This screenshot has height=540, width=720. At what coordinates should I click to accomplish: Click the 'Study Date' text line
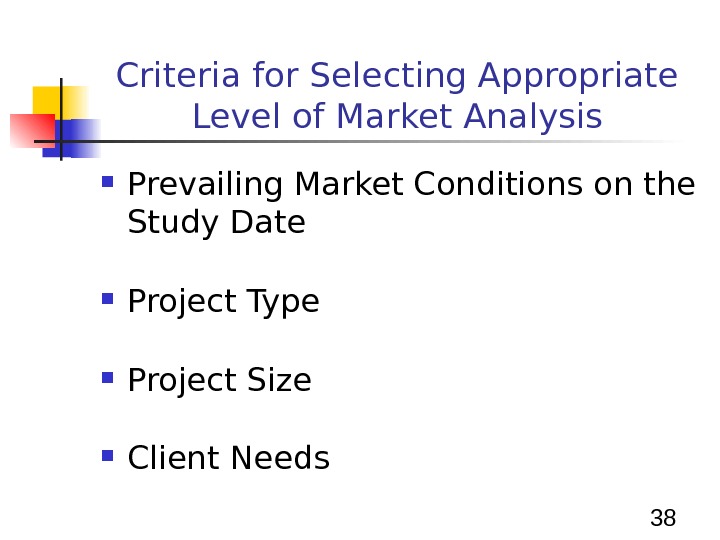click(x=217, y=222)
